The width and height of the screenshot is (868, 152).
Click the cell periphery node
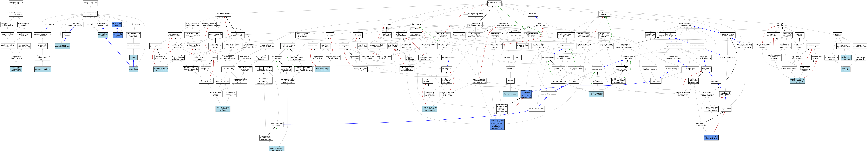point(49,24)
